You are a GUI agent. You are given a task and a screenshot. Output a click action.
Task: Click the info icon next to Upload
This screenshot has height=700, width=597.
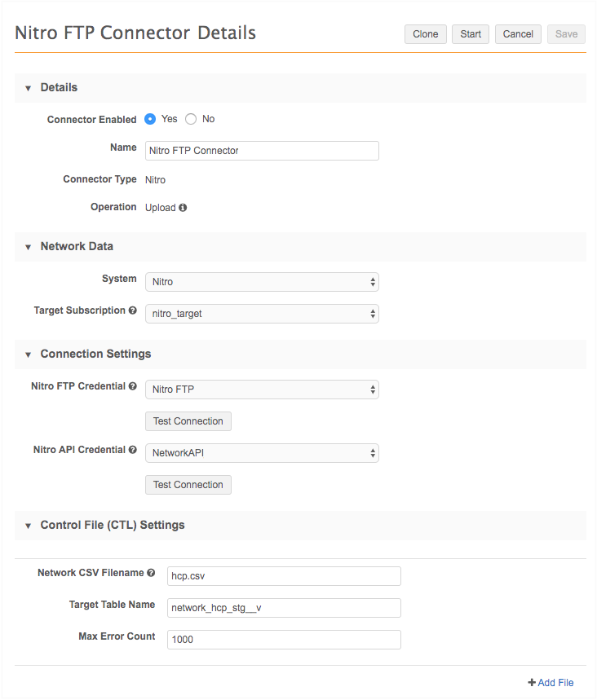(183, 208)
